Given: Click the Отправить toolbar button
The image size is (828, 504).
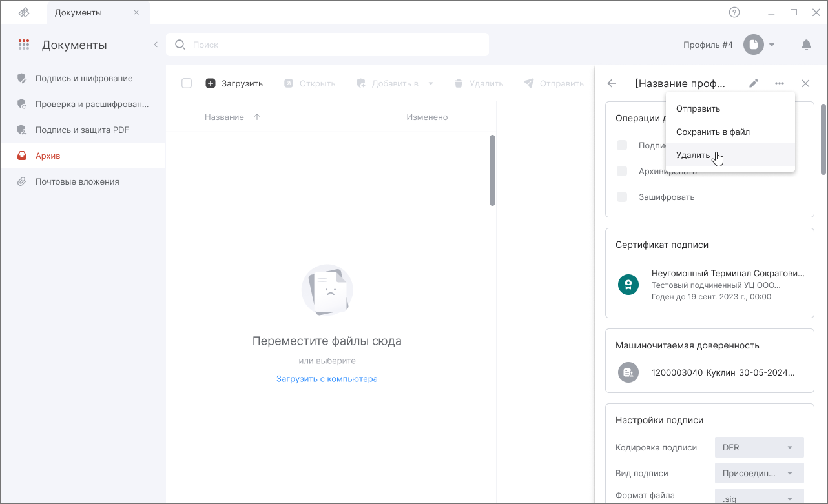Looking at the screenshot, I should (554, 83).
